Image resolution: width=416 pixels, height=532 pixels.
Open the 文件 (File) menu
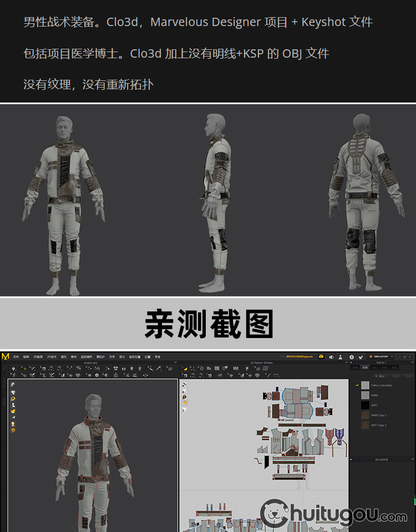(x=16, y=357)
